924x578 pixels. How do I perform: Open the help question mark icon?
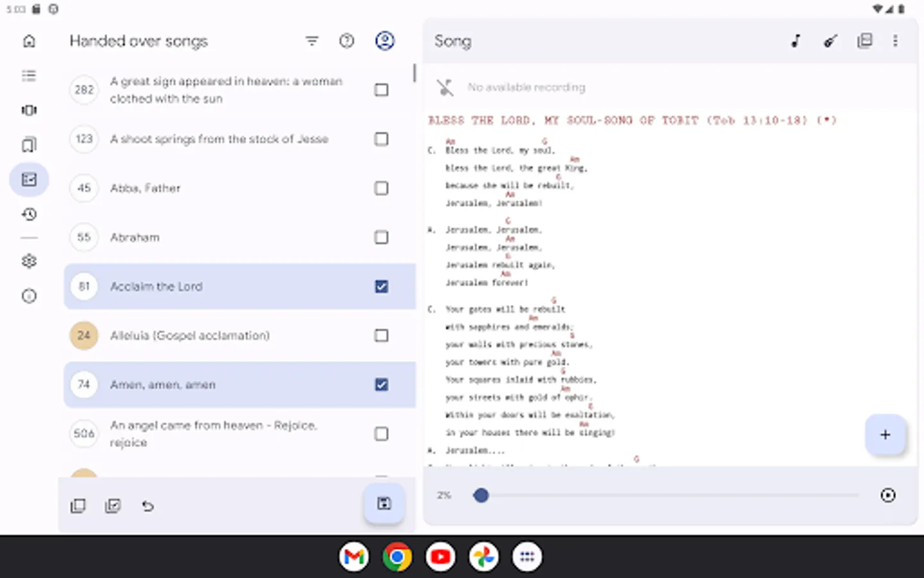[x=346, y=41]
